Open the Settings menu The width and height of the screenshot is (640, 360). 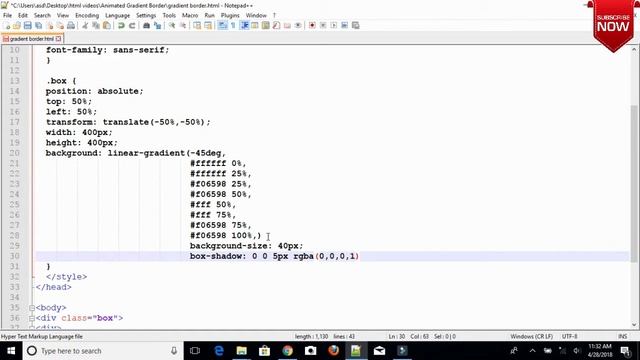(x=146, y=15)
